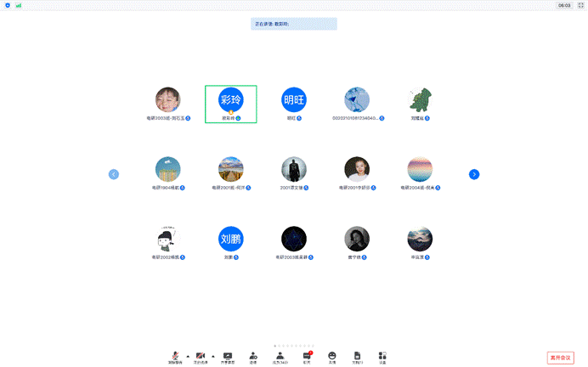This screenshot has height=367, width=588.
Task: Open the documents icon in the toolbar
Action: tap(358, 356)
